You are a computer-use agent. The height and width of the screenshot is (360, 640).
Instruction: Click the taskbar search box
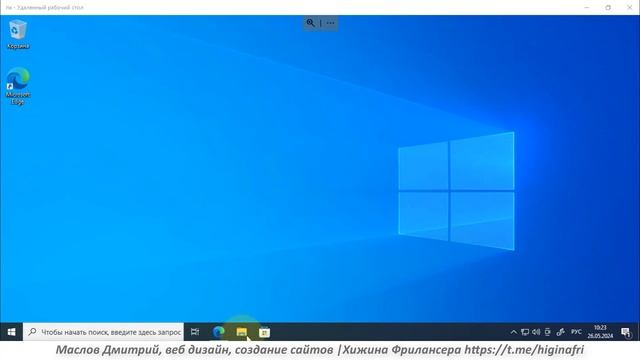pos(104,332)
